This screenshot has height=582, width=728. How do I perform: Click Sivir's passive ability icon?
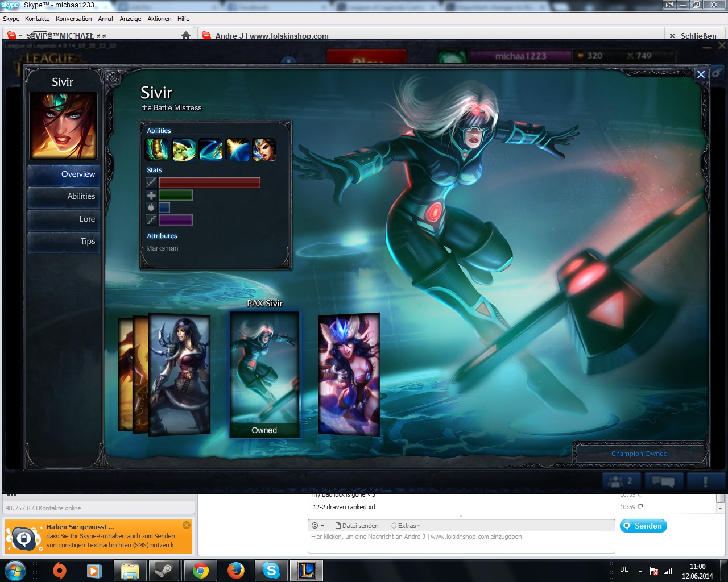(x=157, y=149)
